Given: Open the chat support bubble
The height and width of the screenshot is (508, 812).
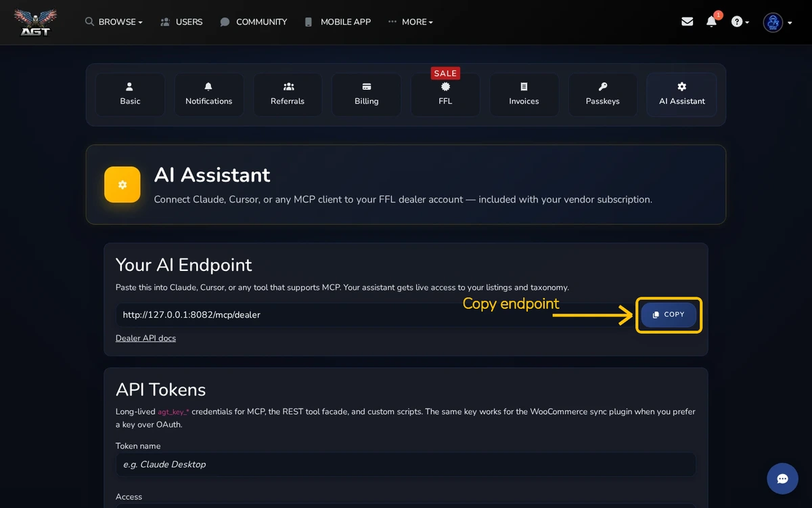Looking at the screenshot, I should click(x=782, y=478).
